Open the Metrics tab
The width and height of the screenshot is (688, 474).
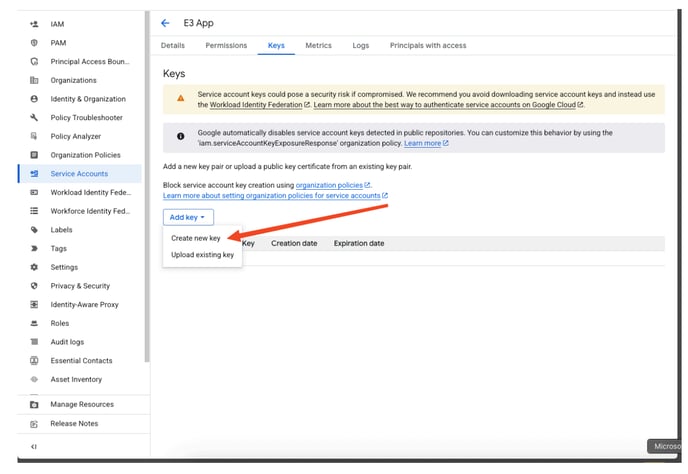point(318,46)
